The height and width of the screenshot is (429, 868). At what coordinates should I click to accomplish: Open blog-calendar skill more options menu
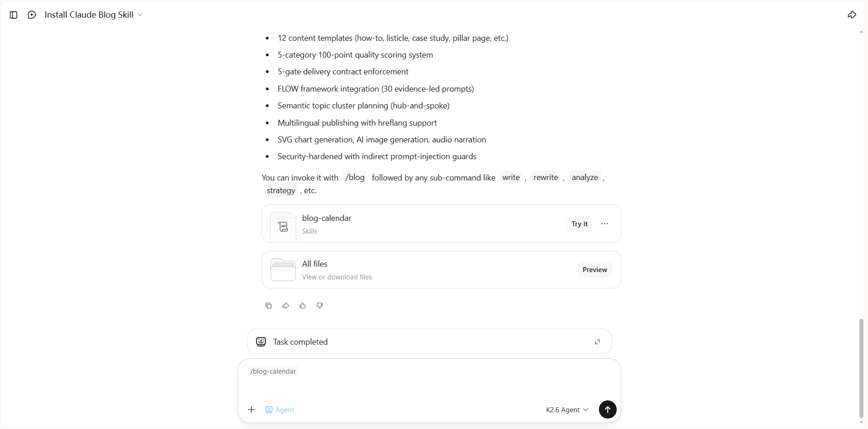(x=605, y=224)
